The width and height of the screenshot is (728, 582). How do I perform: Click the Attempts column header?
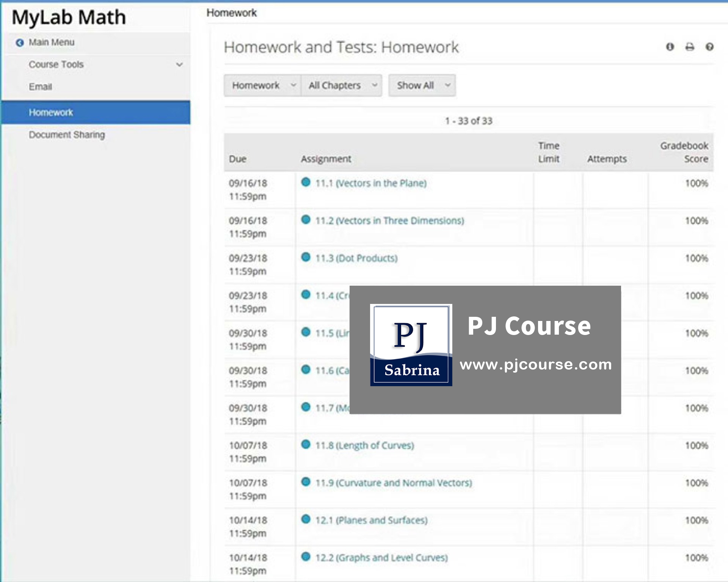point(607,159)
